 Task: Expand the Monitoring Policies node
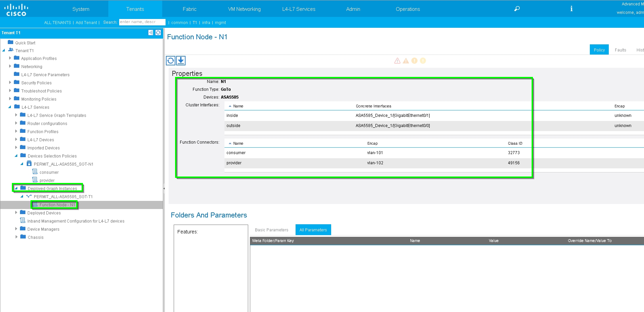(x=10, y=99)
